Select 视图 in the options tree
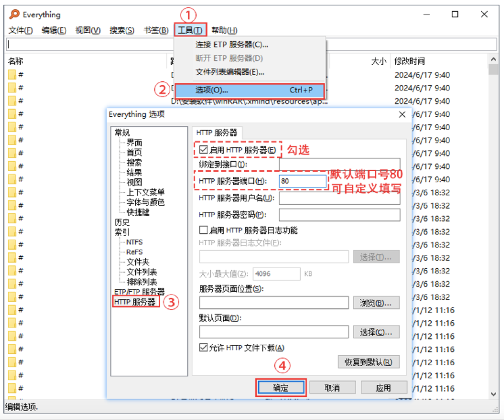This screenshot has width=504, height=420. (x=134, y=183)
